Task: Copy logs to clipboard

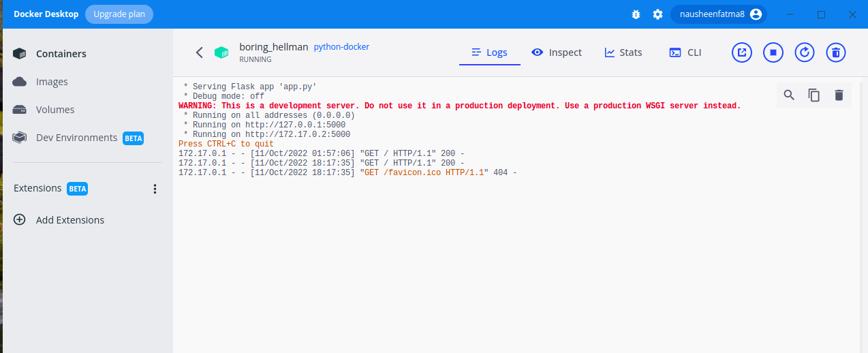Action: tap(814, 95)
